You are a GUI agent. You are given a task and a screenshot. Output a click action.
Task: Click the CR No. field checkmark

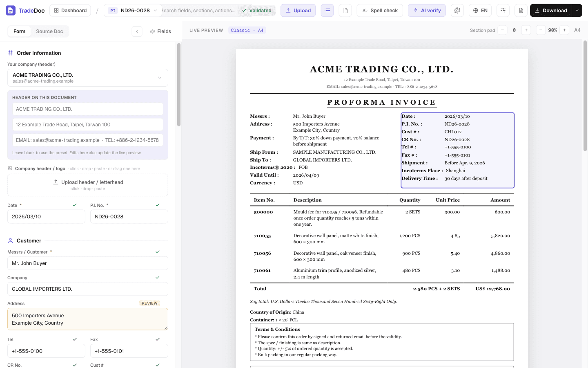pos(75,365)
